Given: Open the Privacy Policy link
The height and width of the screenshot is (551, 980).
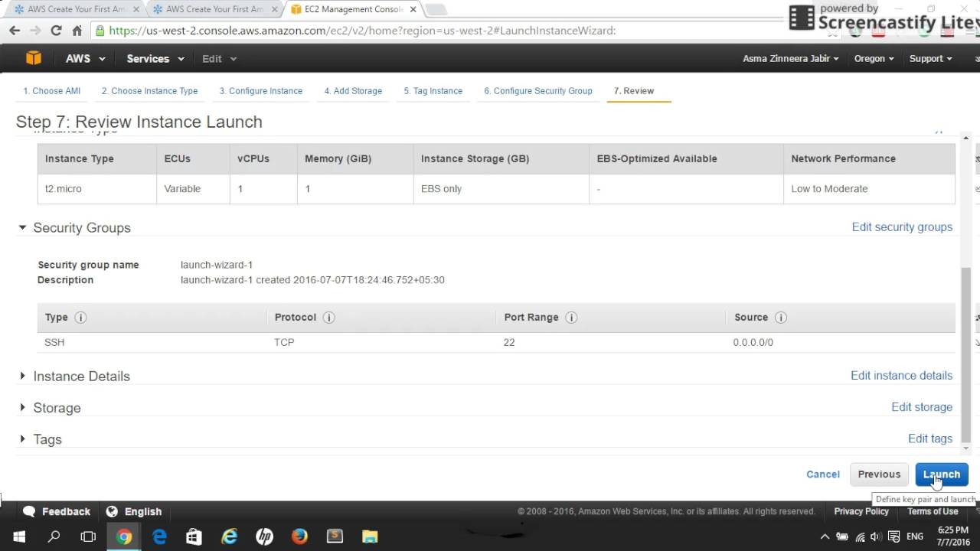Looking at the screenshot, I should point(861,511).
